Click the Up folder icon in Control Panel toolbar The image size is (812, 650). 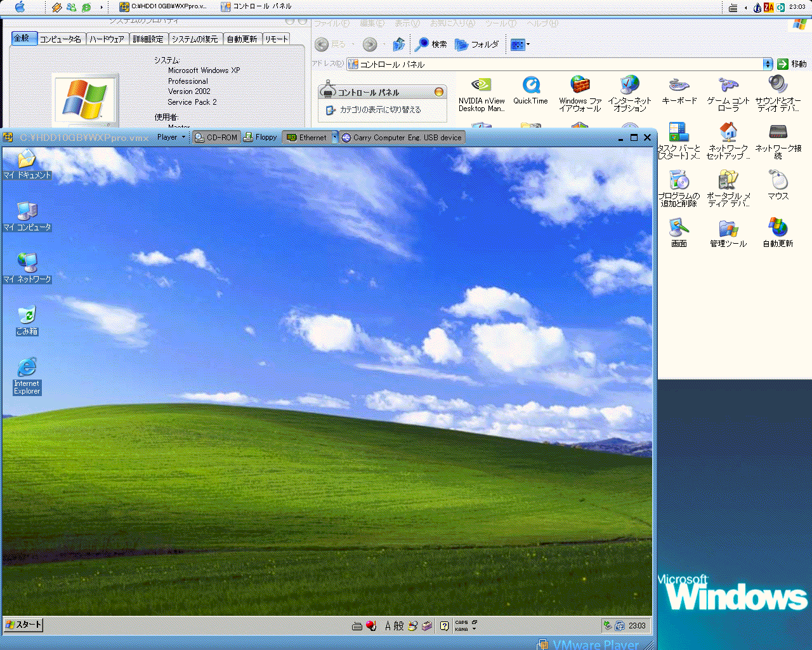click(x=398, y=44)
